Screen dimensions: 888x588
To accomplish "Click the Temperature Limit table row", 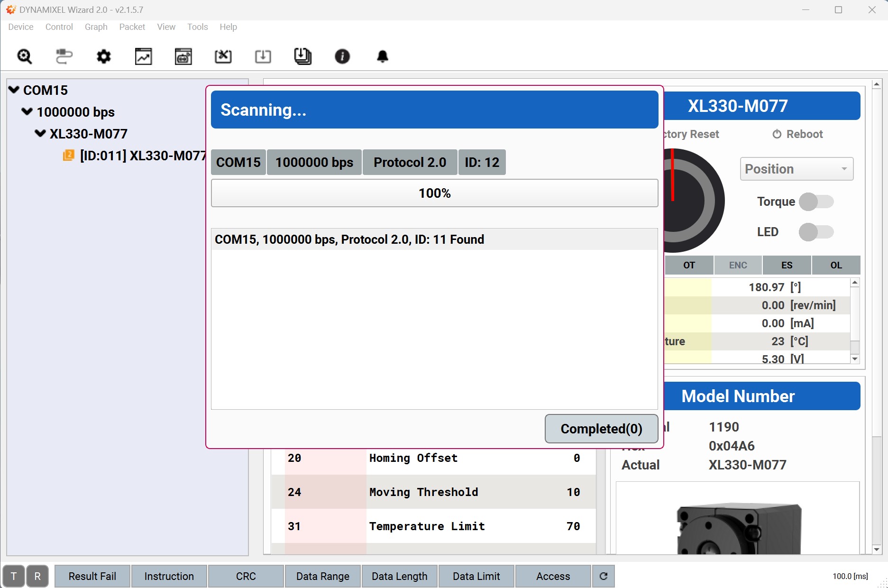I will click(433, 526).
